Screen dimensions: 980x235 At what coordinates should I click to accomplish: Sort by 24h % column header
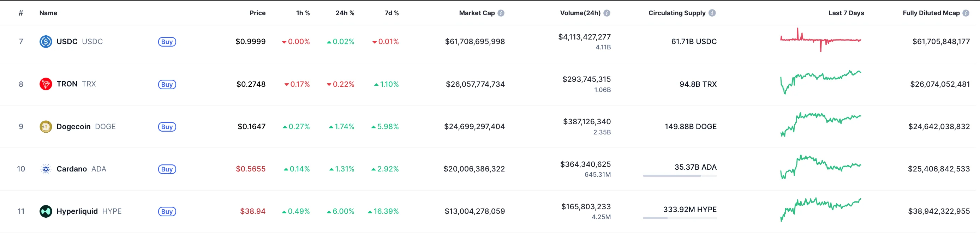point(344,13)
